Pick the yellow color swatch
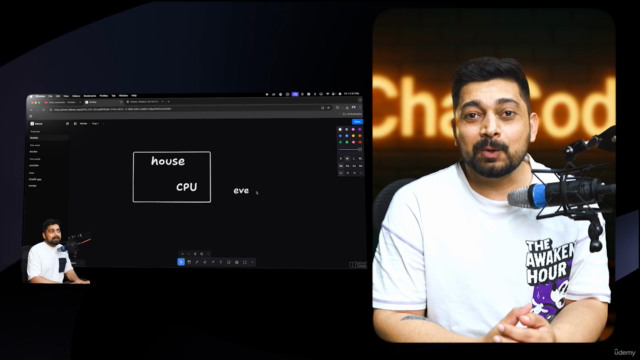The height and width of the screenshot is (360, 640). pyautogui.click(x=353, y=136)
